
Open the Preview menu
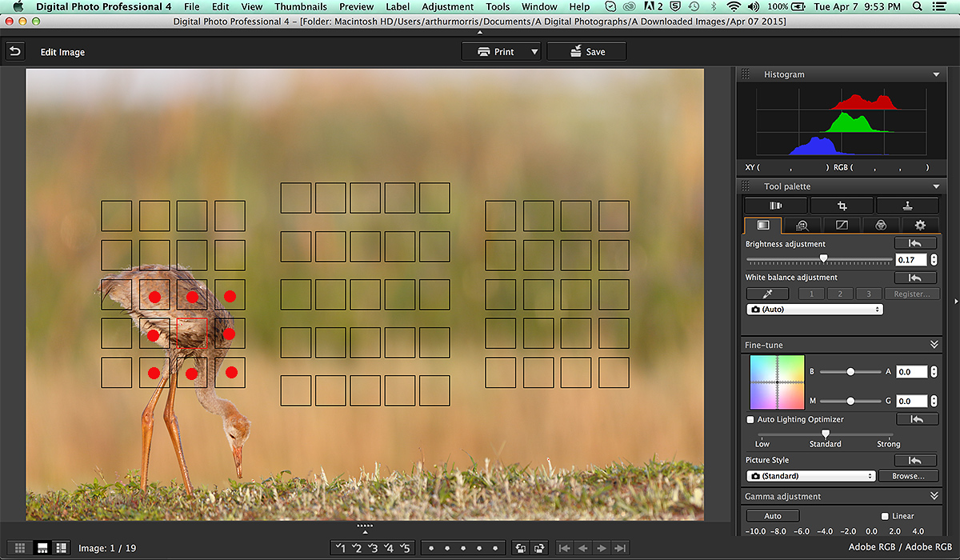click(x=356, y=6)
